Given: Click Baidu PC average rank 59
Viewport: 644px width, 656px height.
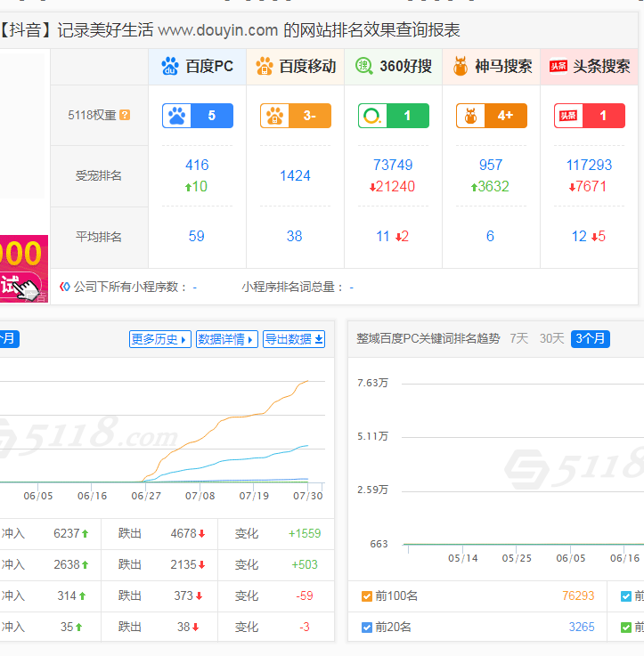Looking at the screenshot, I should pos(196,237).
